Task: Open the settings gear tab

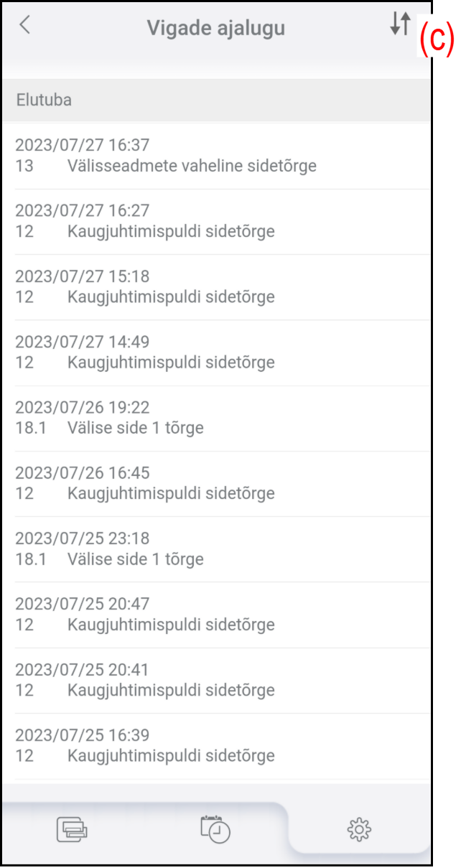Action: (359, 830)
